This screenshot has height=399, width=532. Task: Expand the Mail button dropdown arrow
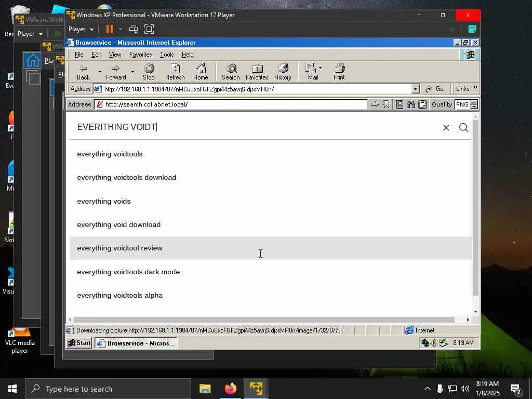click(321, 68)
